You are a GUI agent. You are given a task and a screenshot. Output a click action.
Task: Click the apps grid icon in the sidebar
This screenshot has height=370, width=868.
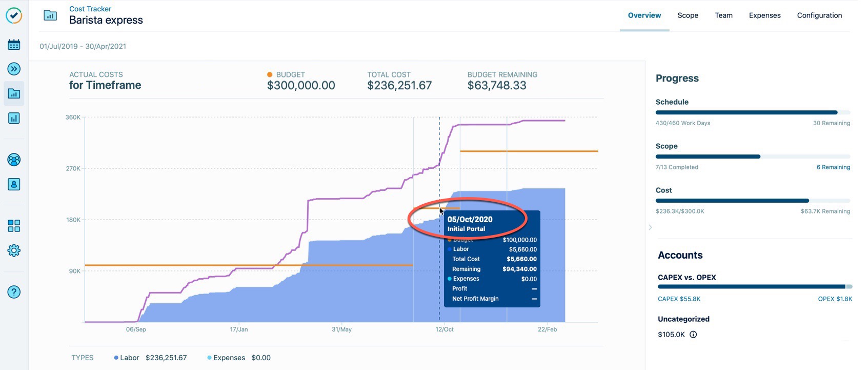coord(13,226)
